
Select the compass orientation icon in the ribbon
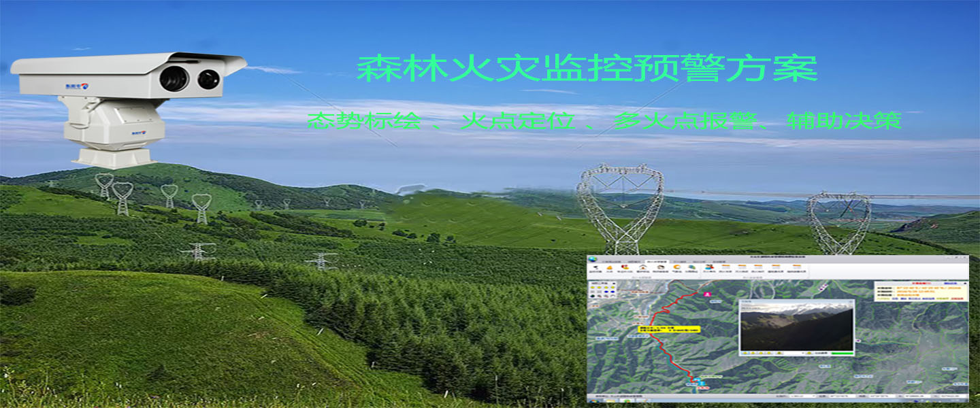coord(661,267)
